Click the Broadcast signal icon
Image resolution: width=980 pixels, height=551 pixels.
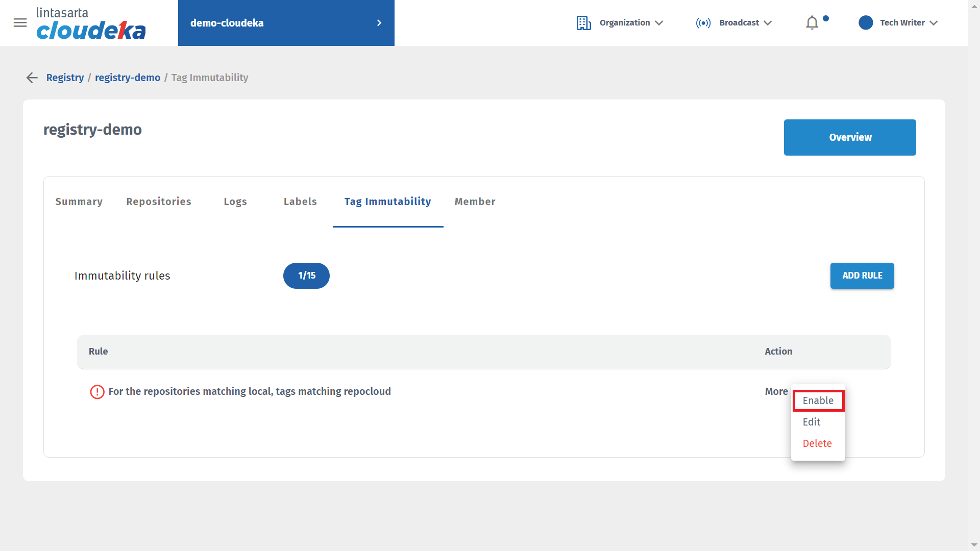(703, 23)
